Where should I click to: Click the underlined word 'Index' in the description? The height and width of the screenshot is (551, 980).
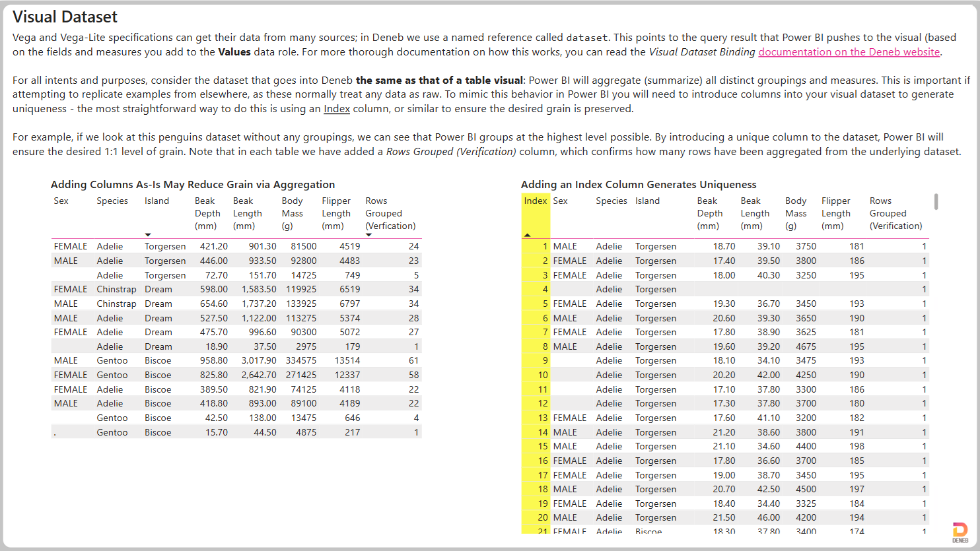tap(337, 109)
